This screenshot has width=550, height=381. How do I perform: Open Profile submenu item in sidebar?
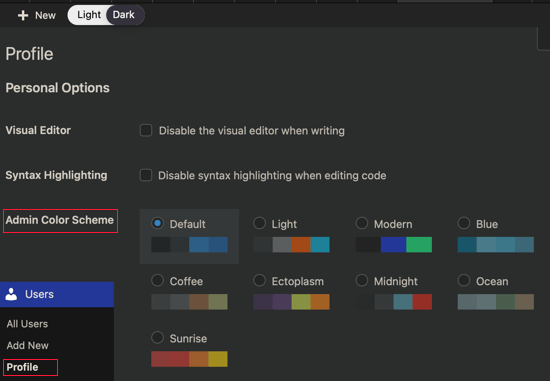tap(22, 367)
